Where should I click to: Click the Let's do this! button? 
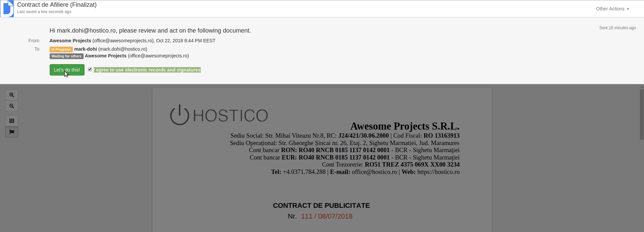(x=67, y=70)
